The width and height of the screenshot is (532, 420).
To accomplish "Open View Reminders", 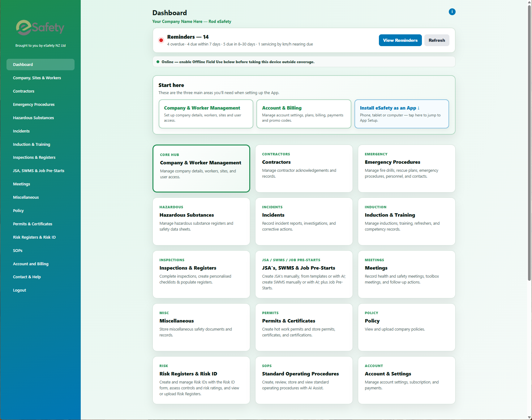I will (x=400, y=40).
